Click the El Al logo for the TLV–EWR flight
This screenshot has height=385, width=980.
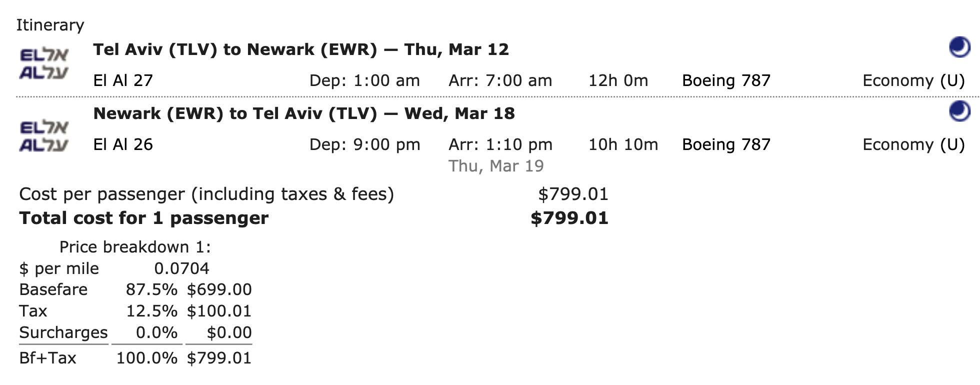(x=44, y=63)
